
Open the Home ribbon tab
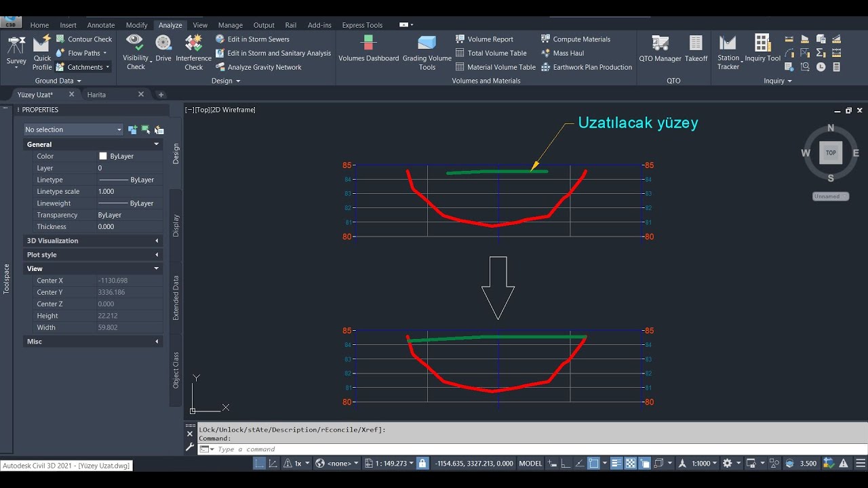pos(39,25)
